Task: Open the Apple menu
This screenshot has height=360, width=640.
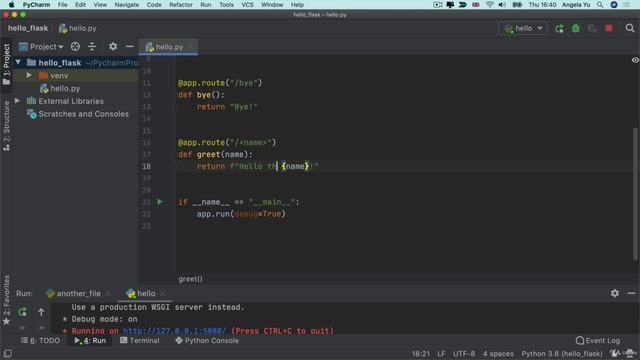Action: tap(11, 5)
